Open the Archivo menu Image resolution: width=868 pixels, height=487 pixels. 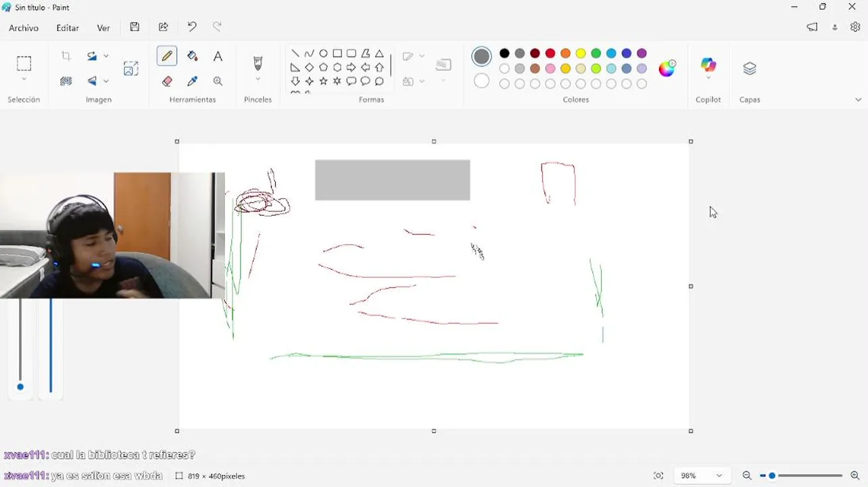pos(24,28)
